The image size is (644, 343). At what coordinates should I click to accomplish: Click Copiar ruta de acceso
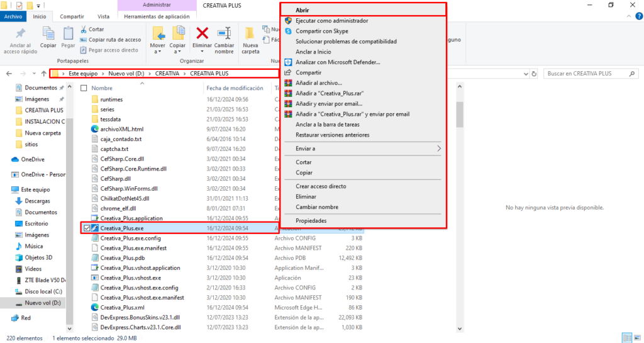(x=111, y=40)
